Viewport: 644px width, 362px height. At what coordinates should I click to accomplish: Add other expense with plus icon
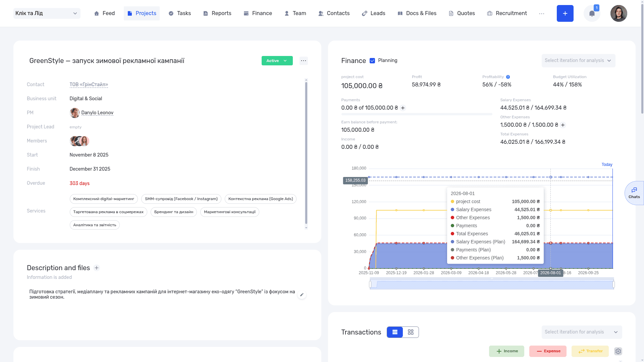click(x=563, y=125)
